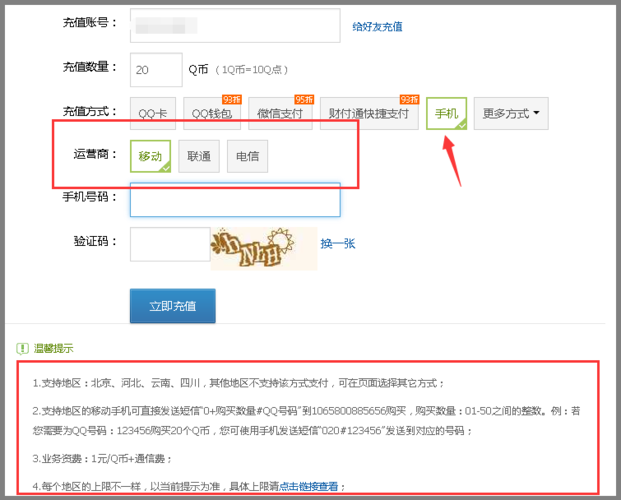Click the tip text "3.业务资费：1元/Q币+通信费"
This screenshot has height=500, width=621.
[x=103, y=458]
